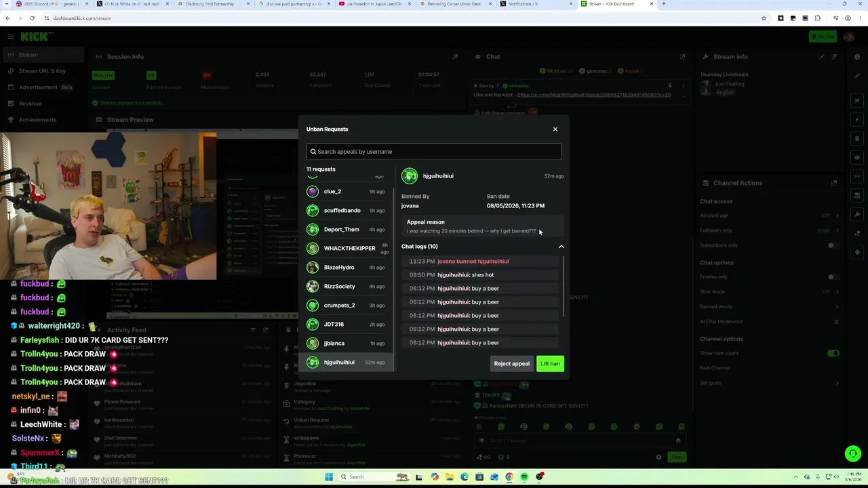Pop out the Session Info panel

point(455,57)
